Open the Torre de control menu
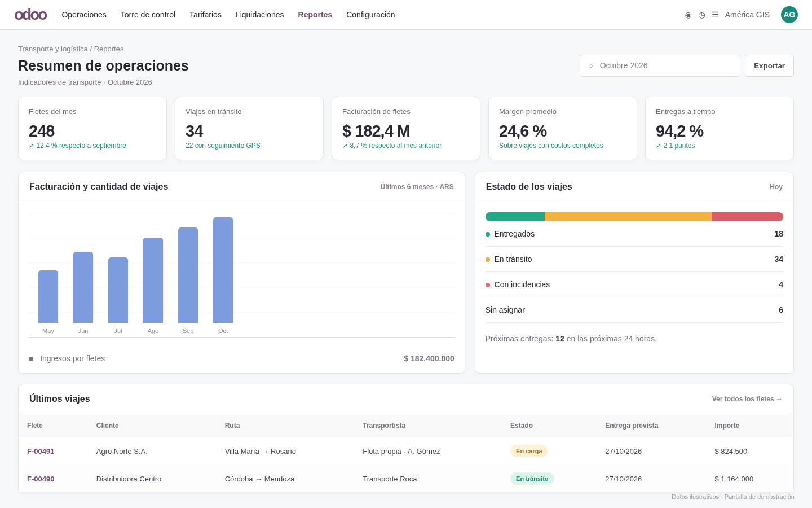The width and height of the screenshot is (812, 508). [148, 15]
